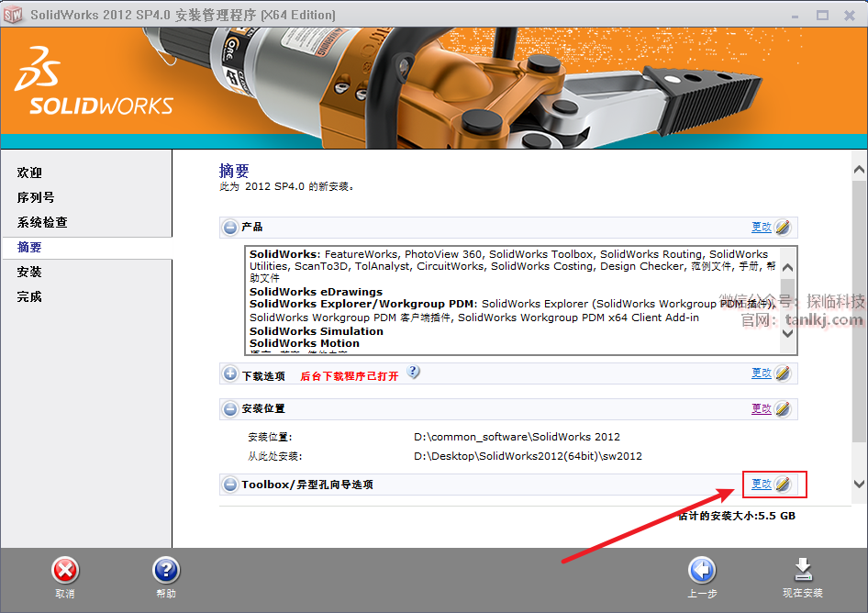Select 系统检查 step in sidebar
This screenshot has width=868, height=613.
[x=42, y=223]
